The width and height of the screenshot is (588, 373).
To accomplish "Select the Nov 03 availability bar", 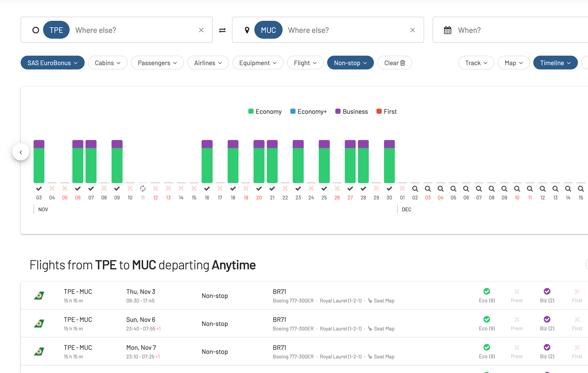I will pos(39,162).
